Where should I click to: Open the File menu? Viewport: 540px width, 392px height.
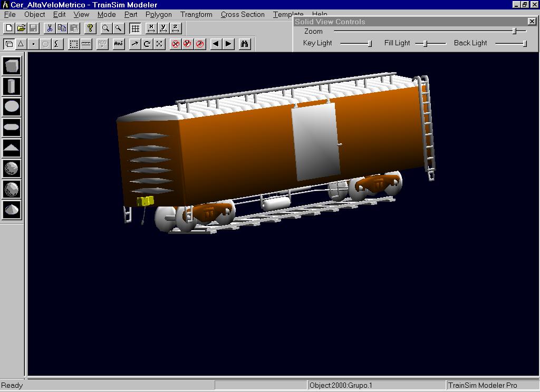pyautogui.click(x=9, y=14)
